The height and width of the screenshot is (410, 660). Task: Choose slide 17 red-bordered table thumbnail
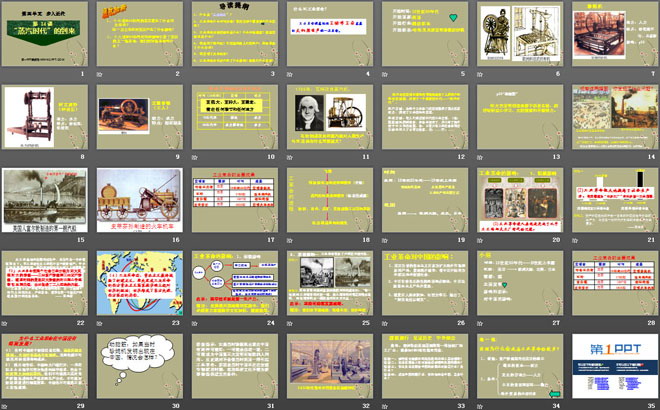[235, 200]
